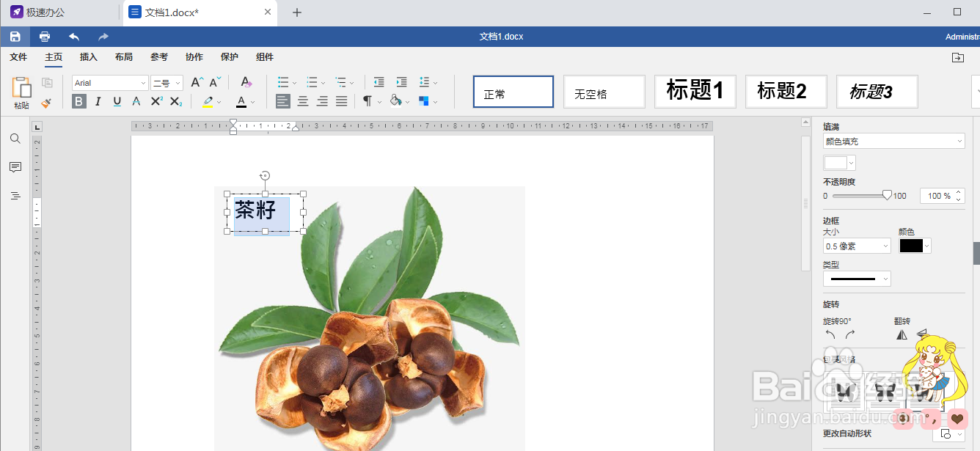Click the copy icon
This screenshot has height=451, width=980.
[x=47, y=83]
